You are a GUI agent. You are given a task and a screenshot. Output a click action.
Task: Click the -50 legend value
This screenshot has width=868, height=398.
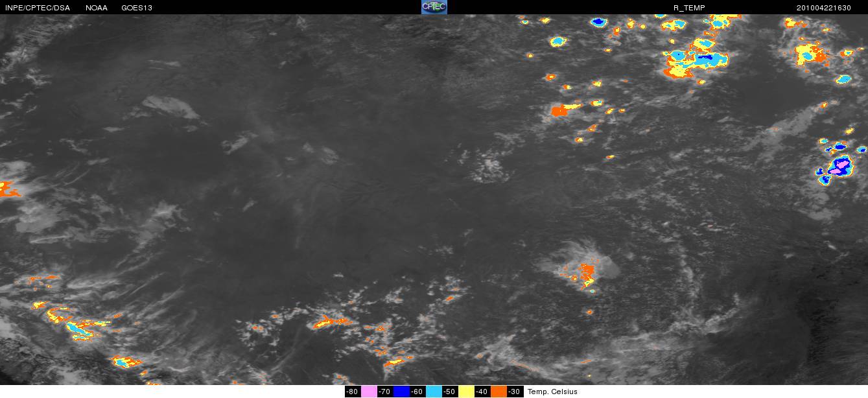point(450,392)
